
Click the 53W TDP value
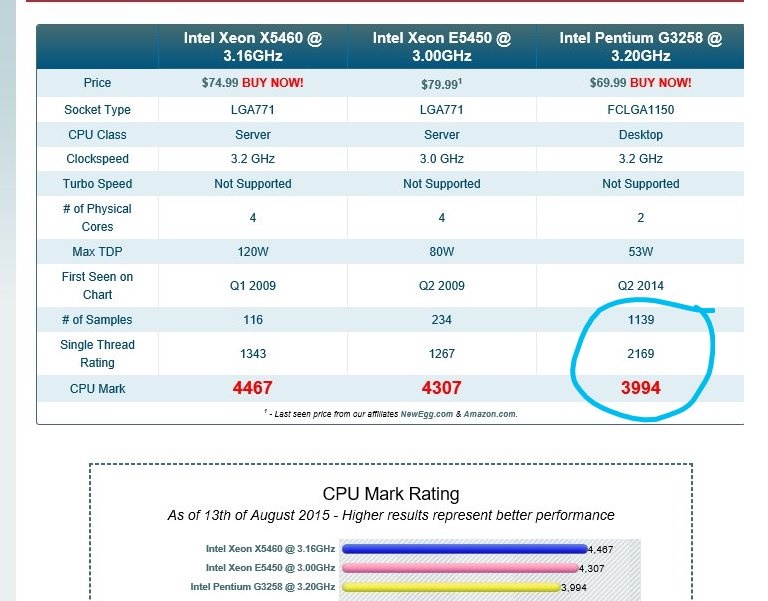click(x=641, y=252)
